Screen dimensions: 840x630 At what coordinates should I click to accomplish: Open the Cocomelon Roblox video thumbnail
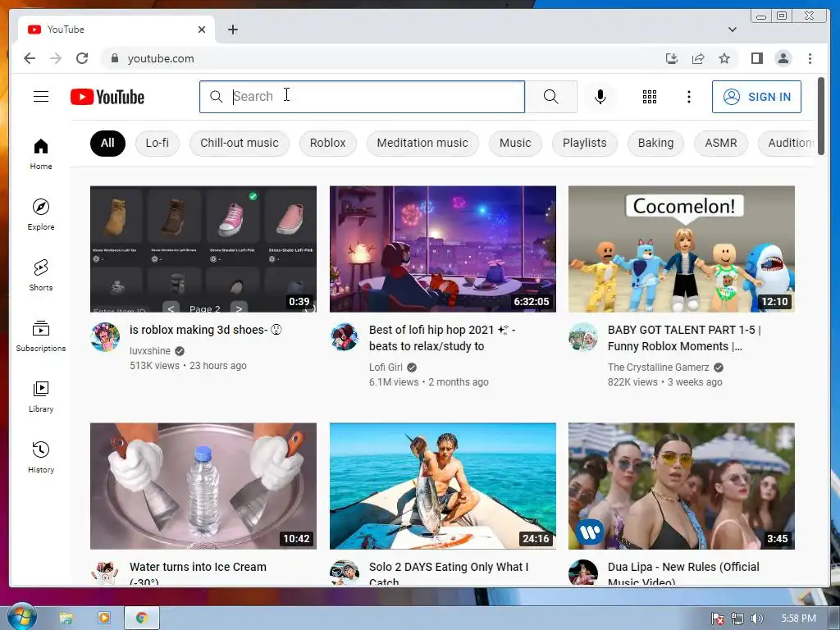pyautogui.click(x=682, y=249)
